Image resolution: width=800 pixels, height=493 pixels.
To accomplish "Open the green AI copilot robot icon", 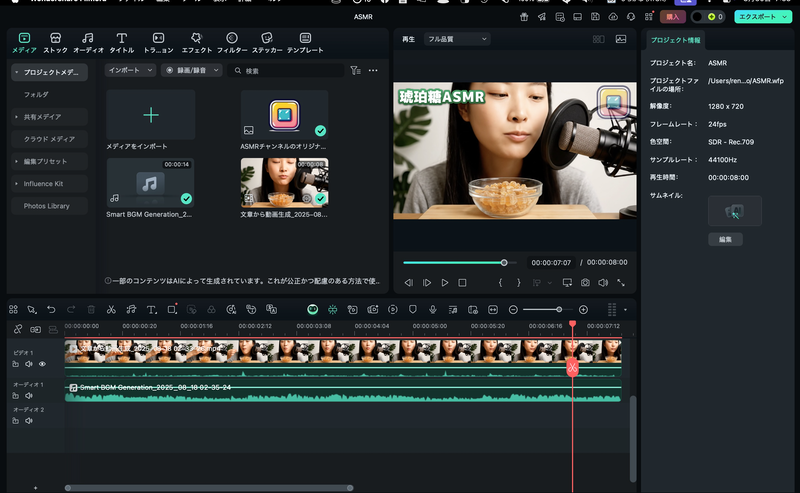I will (x=312, y=309).
